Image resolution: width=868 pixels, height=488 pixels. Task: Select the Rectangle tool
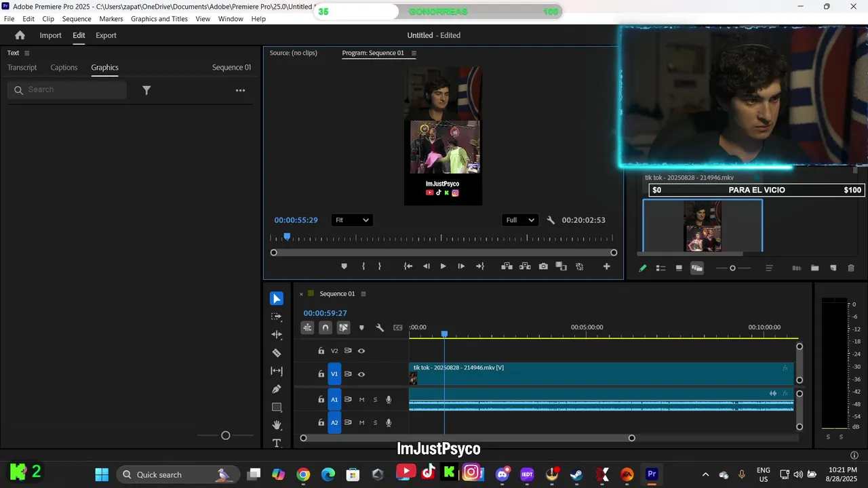[x=277, y=407]
